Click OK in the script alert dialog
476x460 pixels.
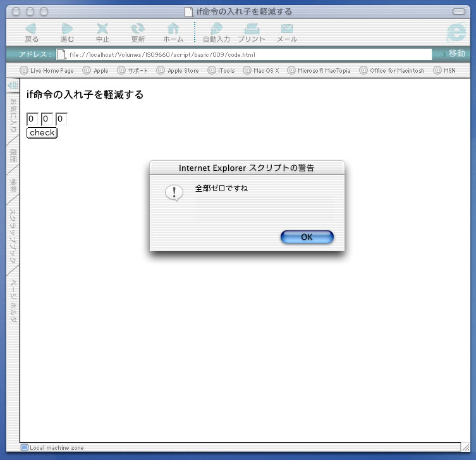pos(307,237)
